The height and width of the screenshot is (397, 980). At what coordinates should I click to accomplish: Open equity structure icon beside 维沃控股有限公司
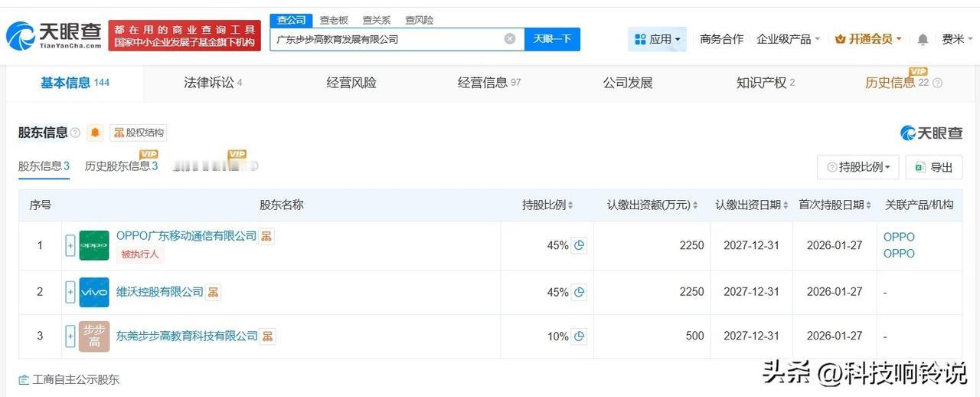coord(213,292)
